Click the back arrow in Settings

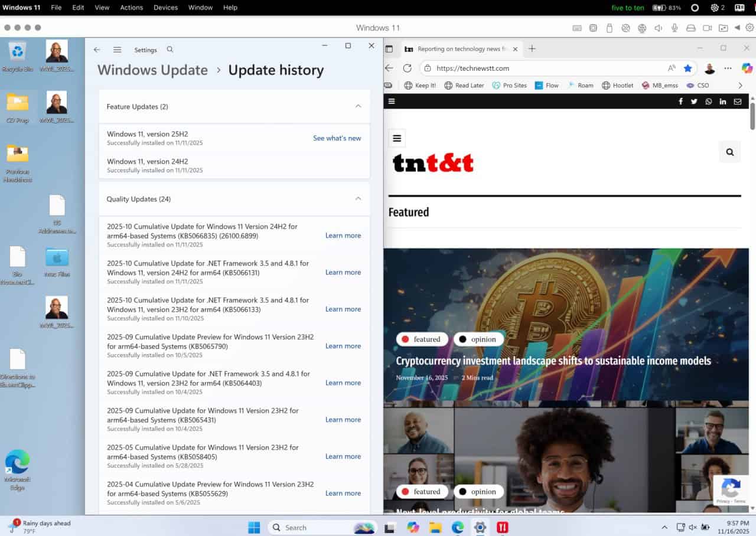point(97,50)
